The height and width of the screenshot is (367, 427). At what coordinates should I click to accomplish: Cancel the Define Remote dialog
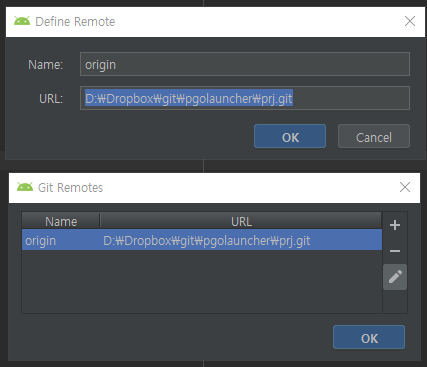pyautogui.click(x=374, y=136)
